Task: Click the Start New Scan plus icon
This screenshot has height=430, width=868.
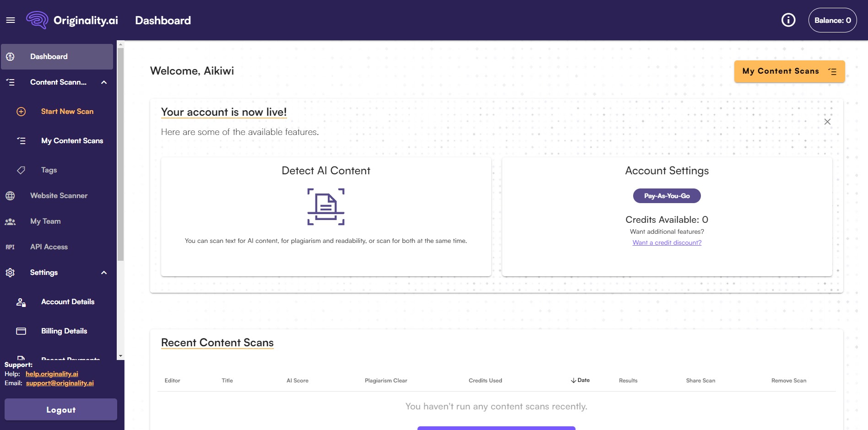Action: click(x=21, y=112)
